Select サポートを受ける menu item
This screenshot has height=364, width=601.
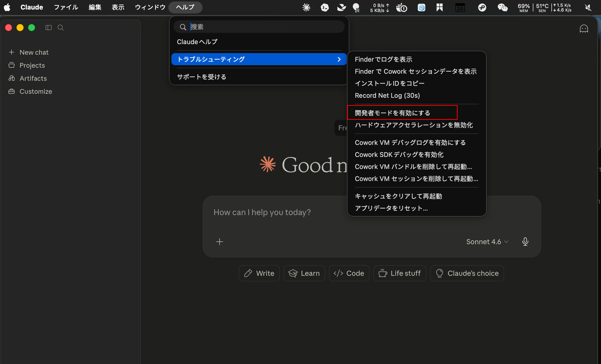click(x=259, y=77)
